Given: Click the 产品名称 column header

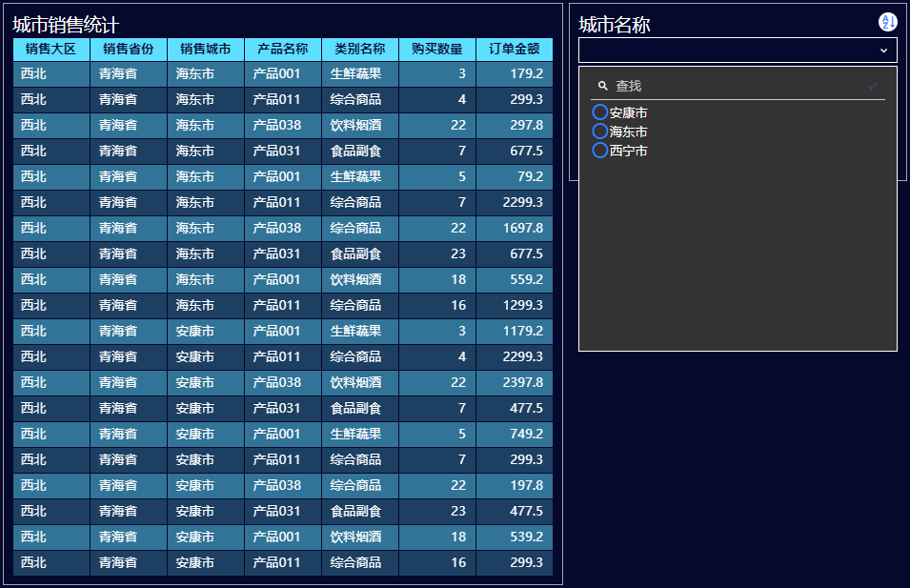Looking at the screenshot, I should 283,49.
